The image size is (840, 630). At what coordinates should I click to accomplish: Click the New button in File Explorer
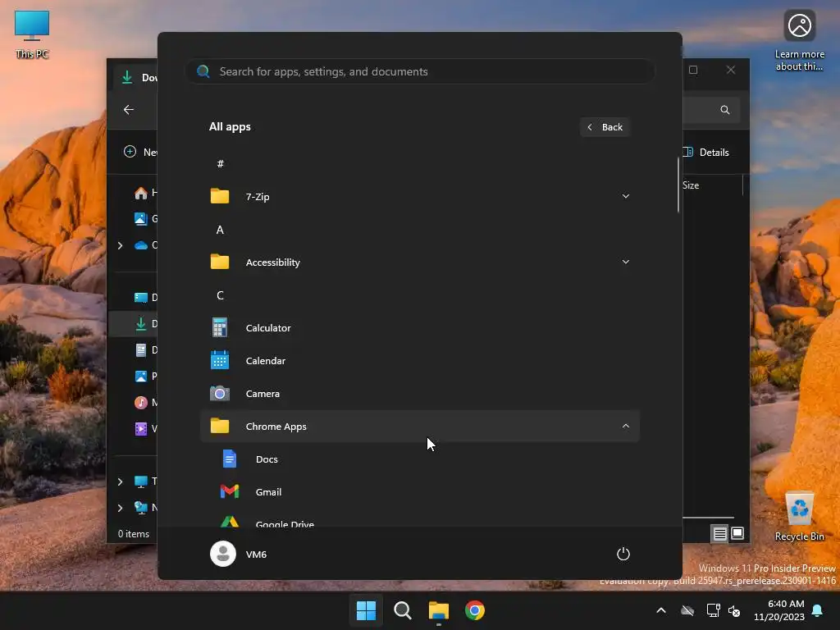point(140,152)
